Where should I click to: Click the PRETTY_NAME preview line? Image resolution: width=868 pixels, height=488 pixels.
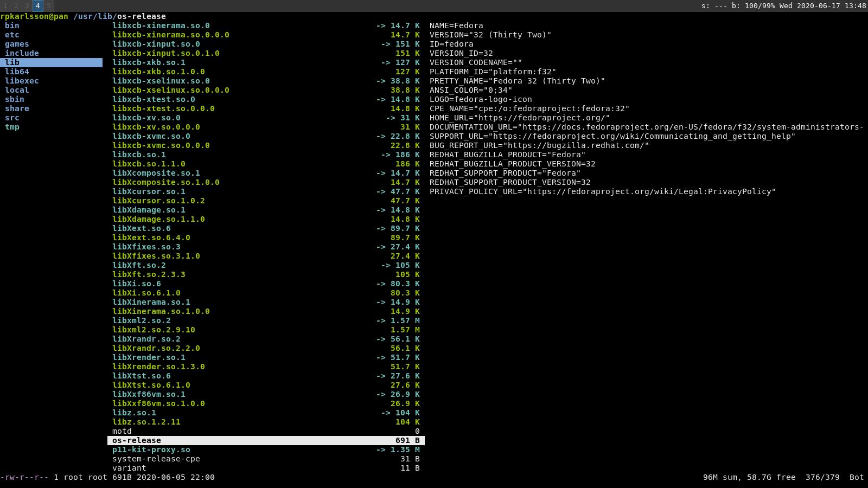click(517, 81)
